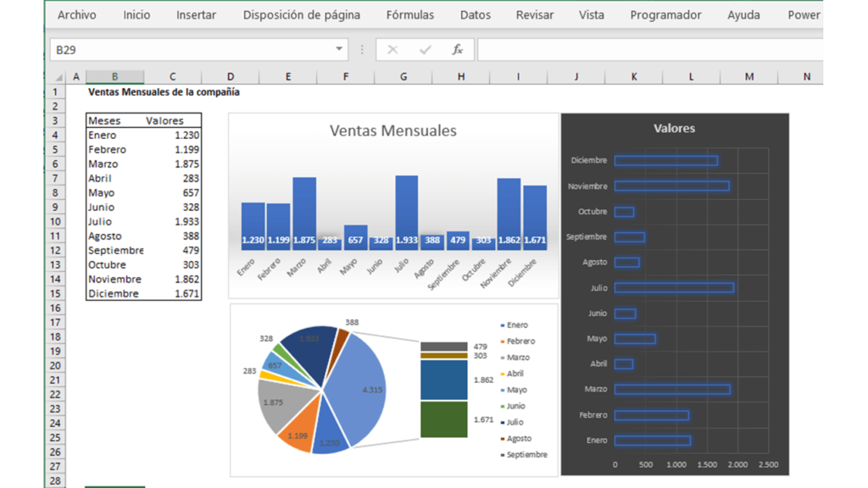Click the Enero legend entry in pie chart
Viewport: 868px width, 488px height.
[516, 325]
